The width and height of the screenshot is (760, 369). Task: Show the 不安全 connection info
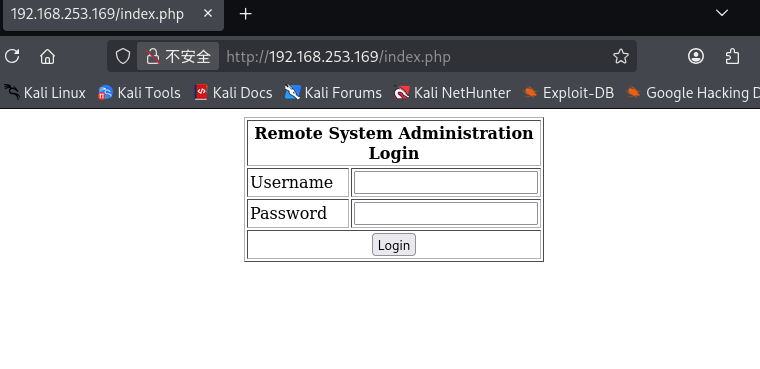point(178,56)
